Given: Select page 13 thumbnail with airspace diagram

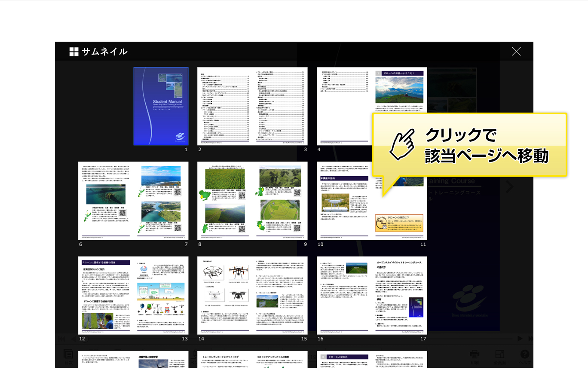Looking at the screenshot, I should coord(161,295).
